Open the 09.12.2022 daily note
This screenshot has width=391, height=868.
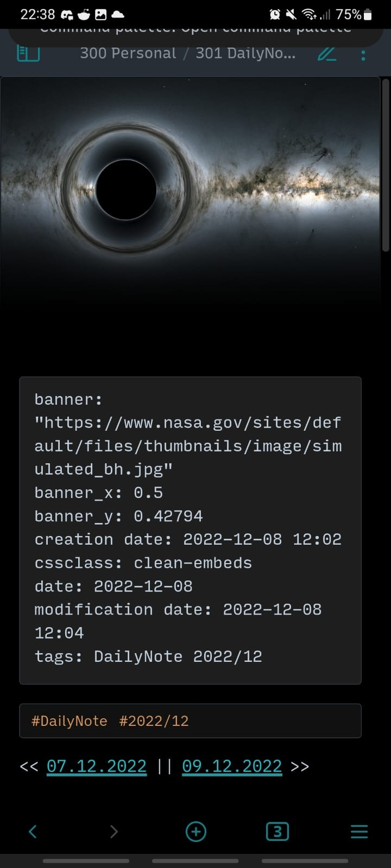[232, 766]
